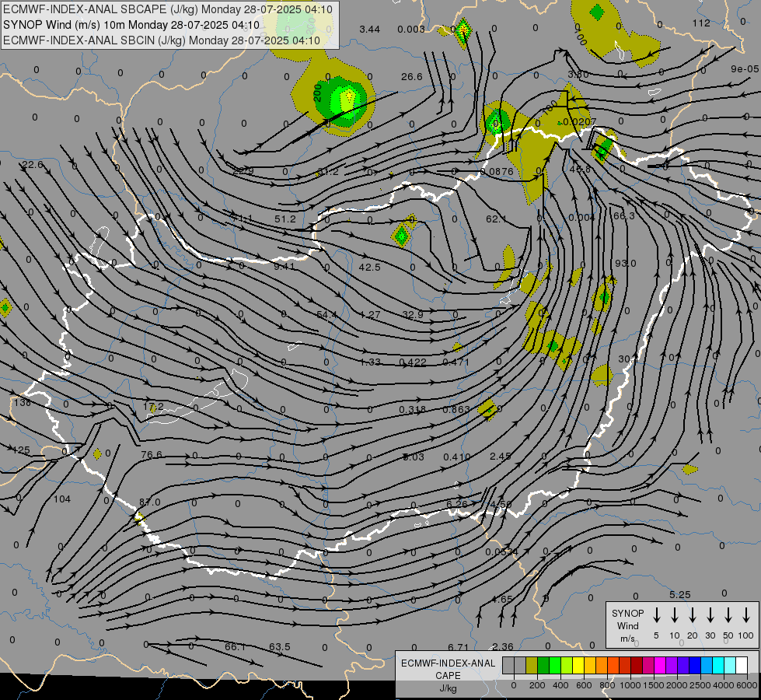Click the map value 66.1
The height and width of the screenshot is (700, 761).
[236, 647]
